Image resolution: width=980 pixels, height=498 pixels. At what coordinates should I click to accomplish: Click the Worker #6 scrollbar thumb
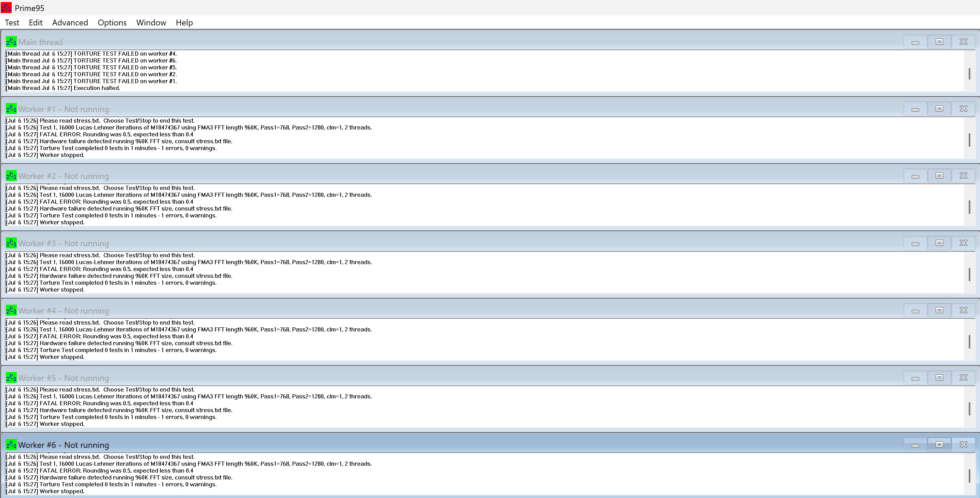click(x=969, y=476)
